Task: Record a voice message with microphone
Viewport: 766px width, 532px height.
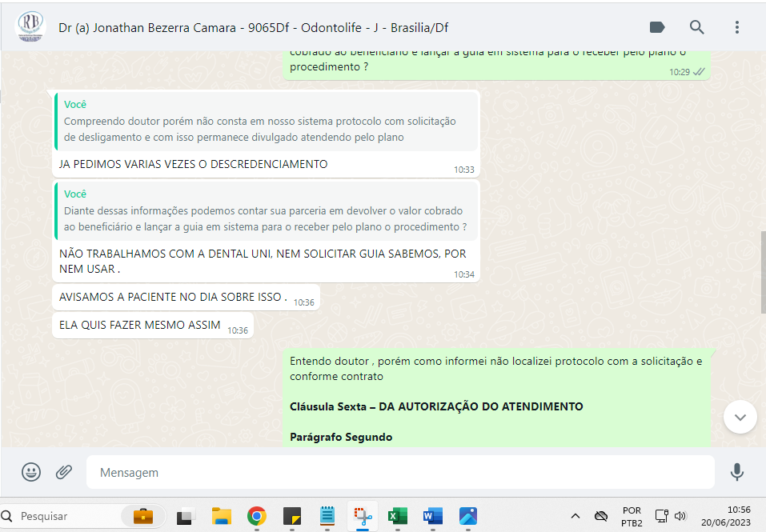Action: [736, 472]
